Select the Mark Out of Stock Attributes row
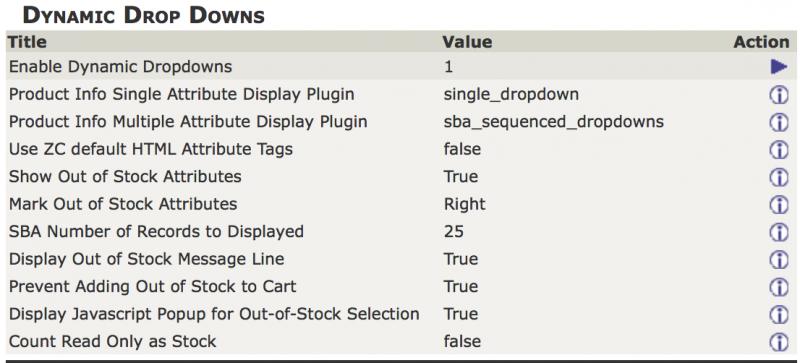Screen dimensions: 800x363 coord(400,204)
